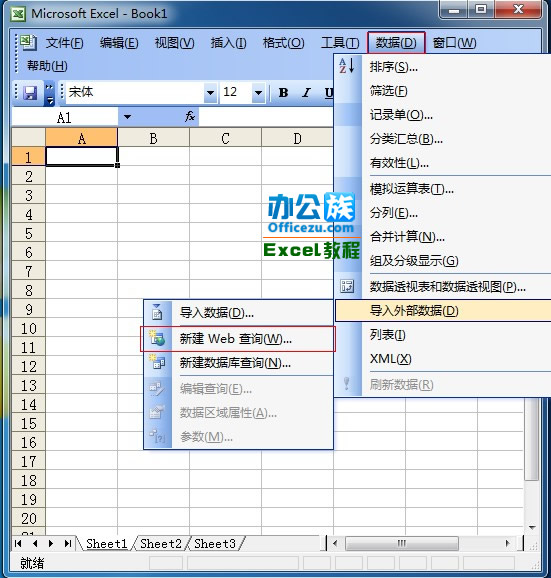Go to first sheet tab arrow
The image size is (551, 578).
coord(18,543)
